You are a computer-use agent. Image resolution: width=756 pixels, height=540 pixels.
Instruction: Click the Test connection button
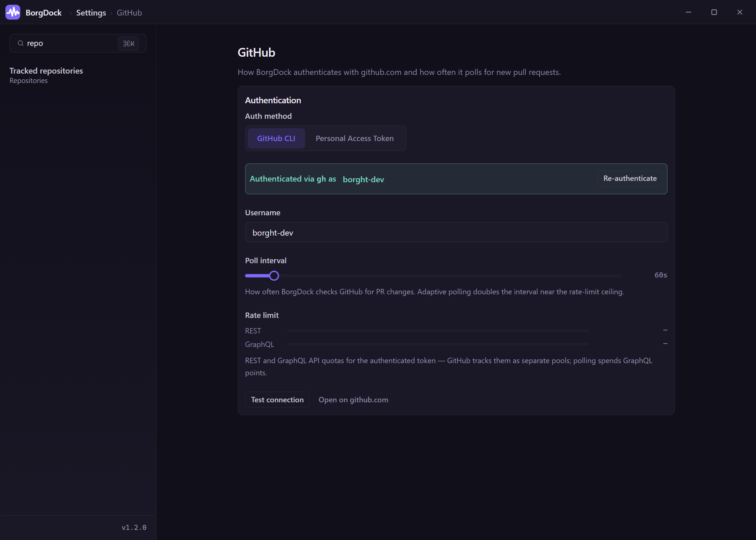277,400
